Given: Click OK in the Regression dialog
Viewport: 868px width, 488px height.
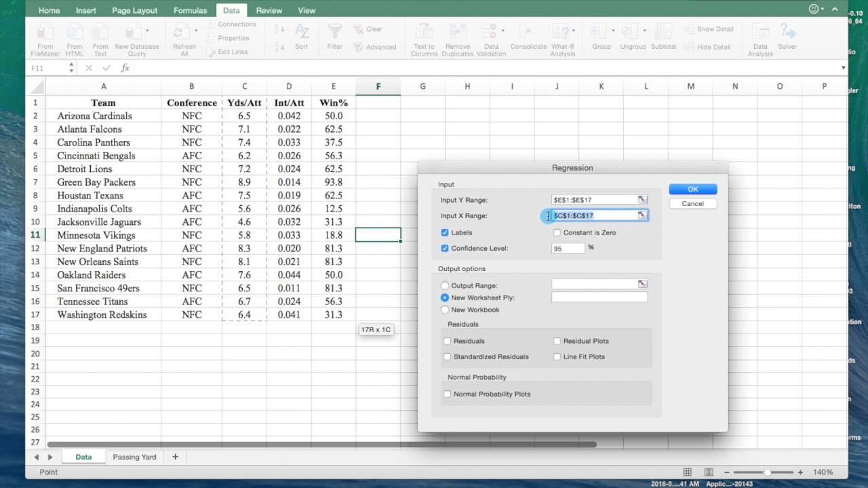Looking at the screenshot, I should coord(692,189).
